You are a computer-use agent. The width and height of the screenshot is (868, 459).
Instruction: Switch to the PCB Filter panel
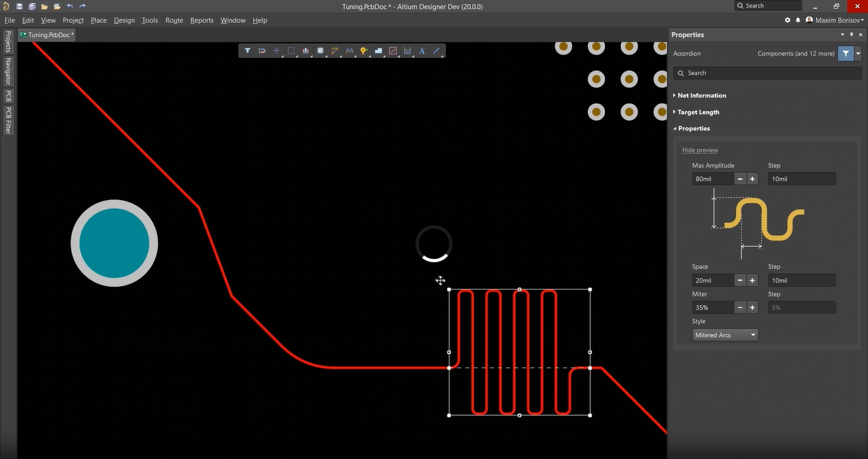(8, 117)
